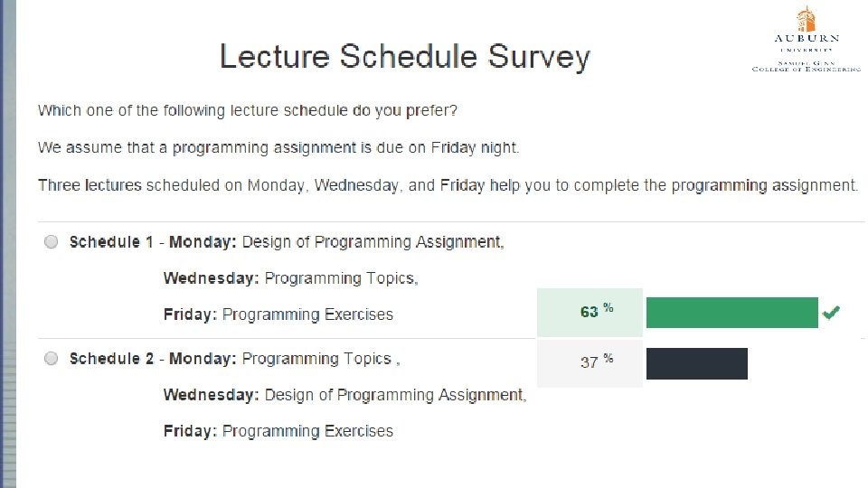Viewport: 868px width, 488px height.
Task: Click Schedule 2's "Friday: Programming Exercises" line
Action: coord(278,431)
